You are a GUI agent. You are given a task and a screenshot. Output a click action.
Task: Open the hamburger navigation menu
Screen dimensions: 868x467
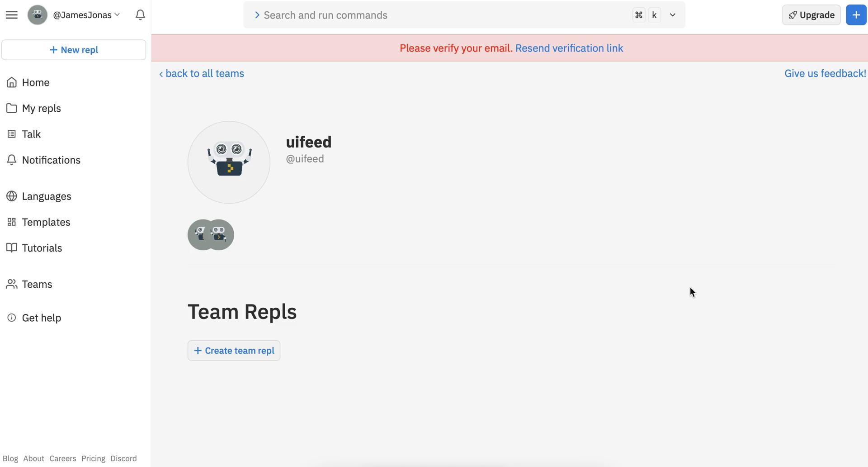[x=11, y=14]
